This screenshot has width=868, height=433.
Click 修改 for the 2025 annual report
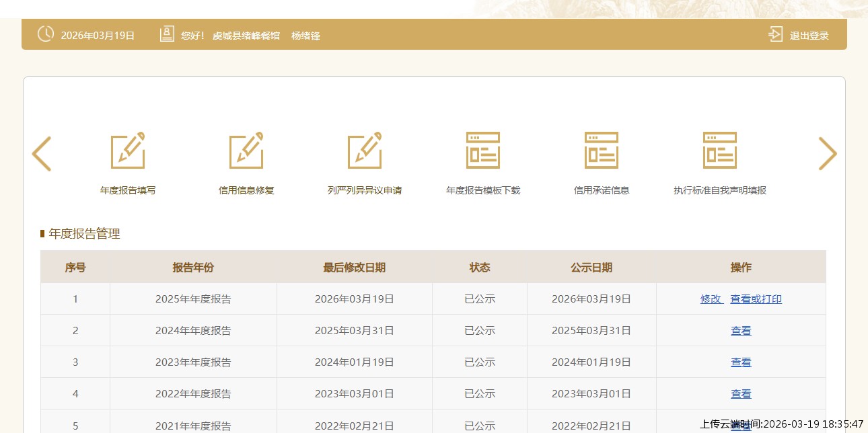coord(711,299)
